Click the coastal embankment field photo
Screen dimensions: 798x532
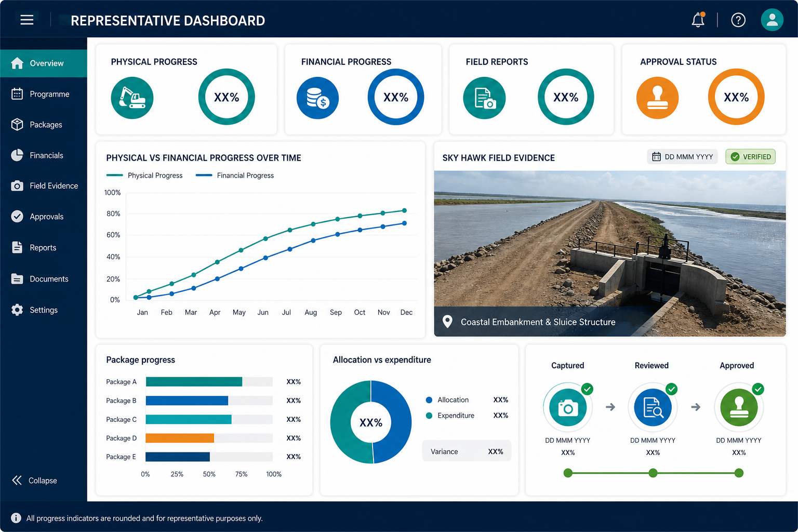[610, 254]
